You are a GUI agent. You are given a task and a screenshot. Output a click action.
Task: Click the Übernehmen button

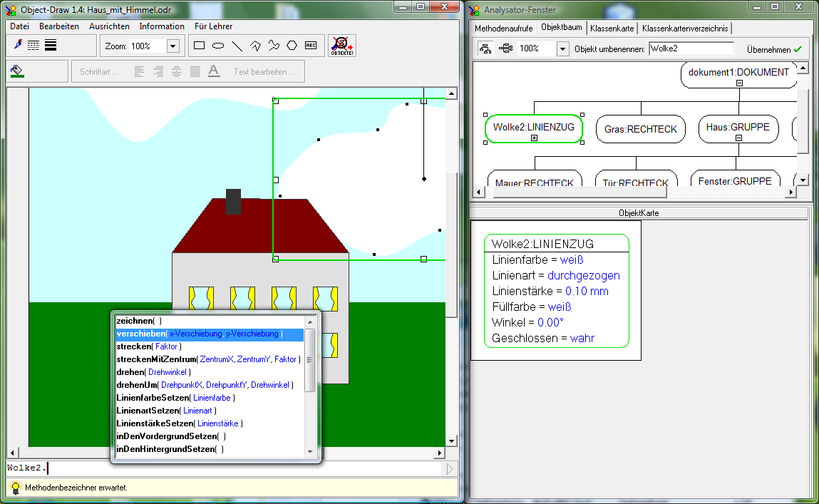pos(774,49)
